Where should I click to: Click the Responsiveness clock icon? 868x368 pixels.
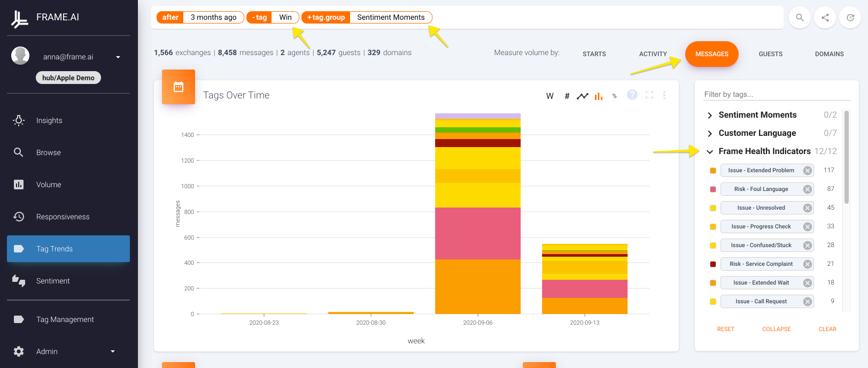point(19,217)
